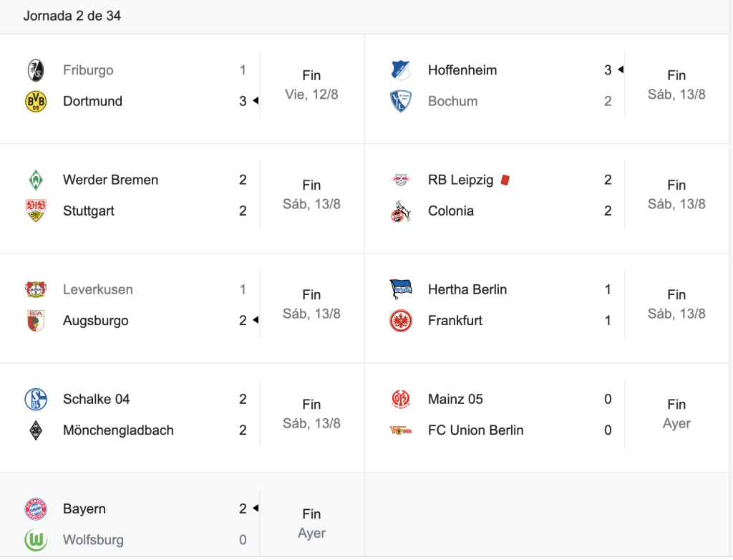Viewport: 733px width, 560px height.
Task: Click RB Leipzig red card indicator
Action: [x=505, y=180]
